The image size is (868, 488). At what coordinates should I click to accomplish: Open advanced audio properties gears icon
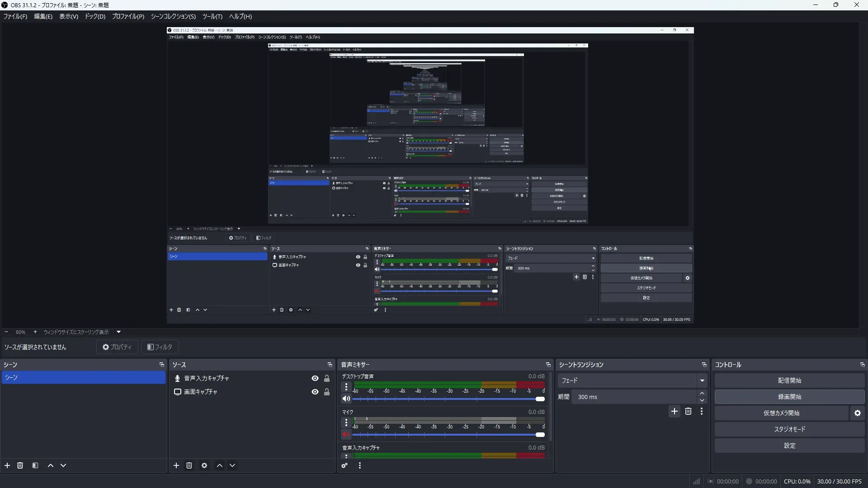(x=344, y=465)
